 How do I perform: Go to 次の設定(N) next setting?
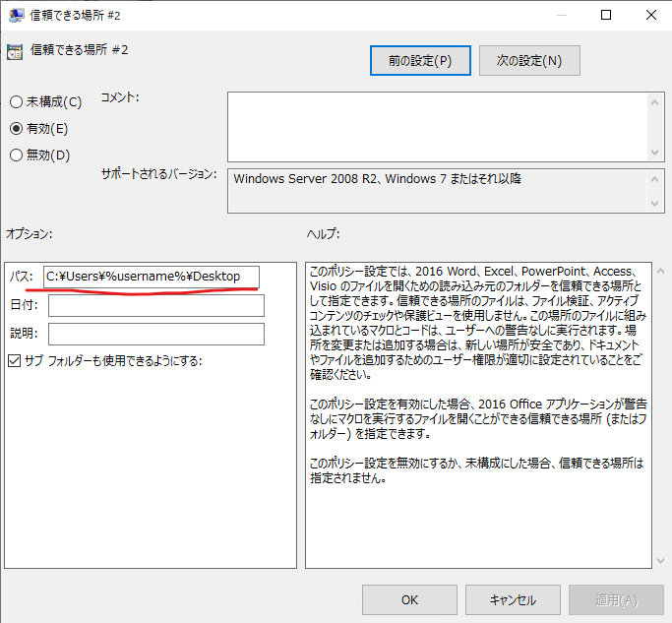[529, 61]
